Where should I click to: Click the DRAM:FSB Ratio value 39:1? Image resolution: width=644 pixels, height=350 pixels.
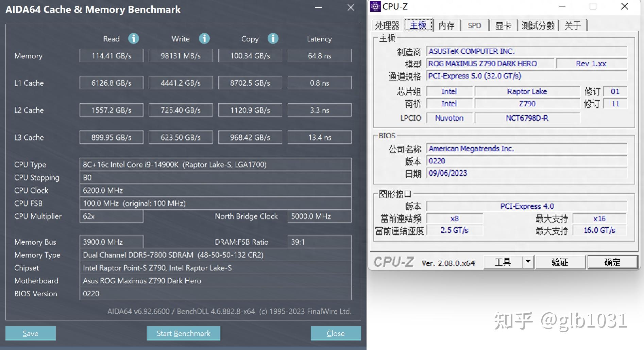[320, 242]
